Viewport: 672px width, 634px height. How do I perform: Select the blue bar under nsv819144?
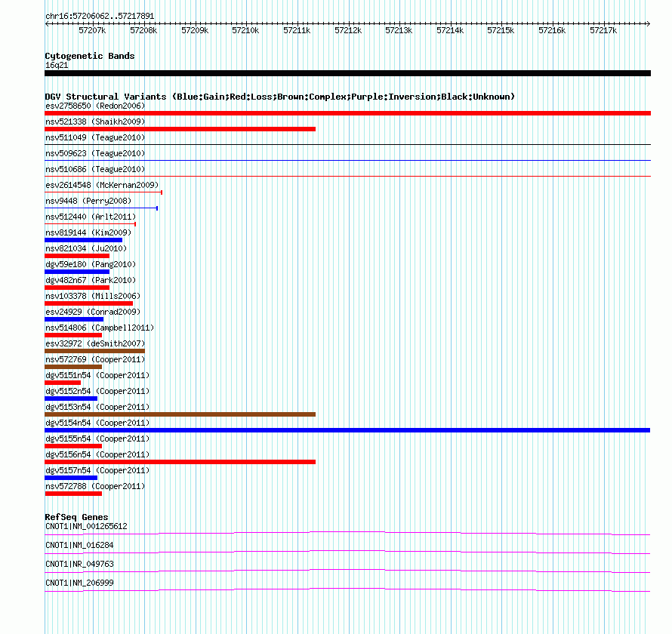(x=84, y=240)
